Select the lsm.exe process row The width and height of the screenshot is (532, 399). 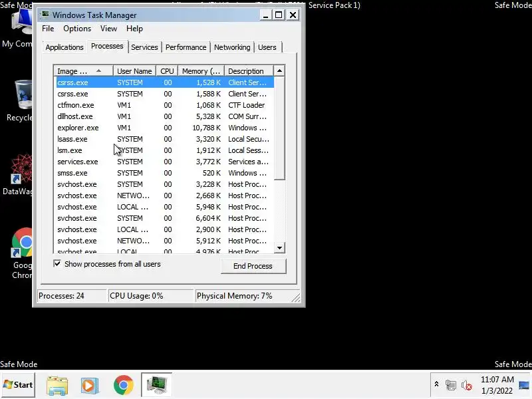165,150
